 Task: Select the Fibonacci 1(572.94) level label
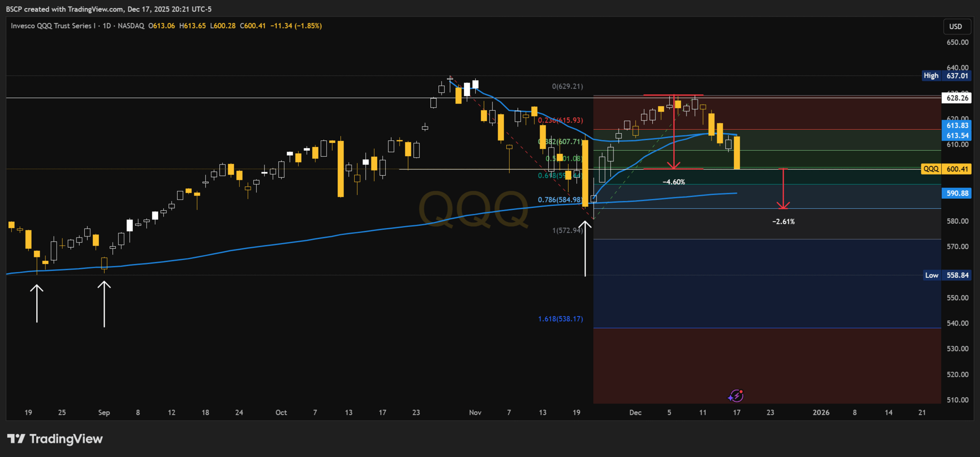click(x=568, y=230)
